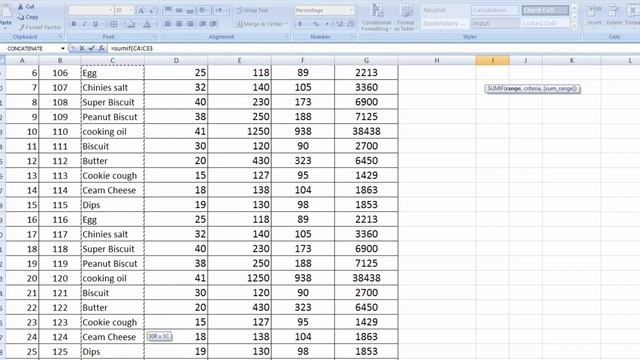Toggle Italic formatting
The image size is (640, 360).
[84, 24]
